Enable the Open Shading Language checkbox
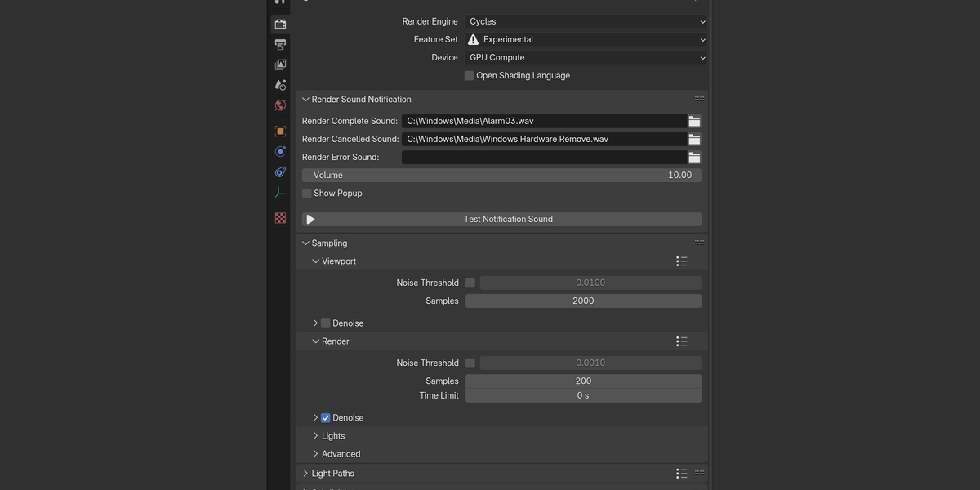 coord(469,75)
